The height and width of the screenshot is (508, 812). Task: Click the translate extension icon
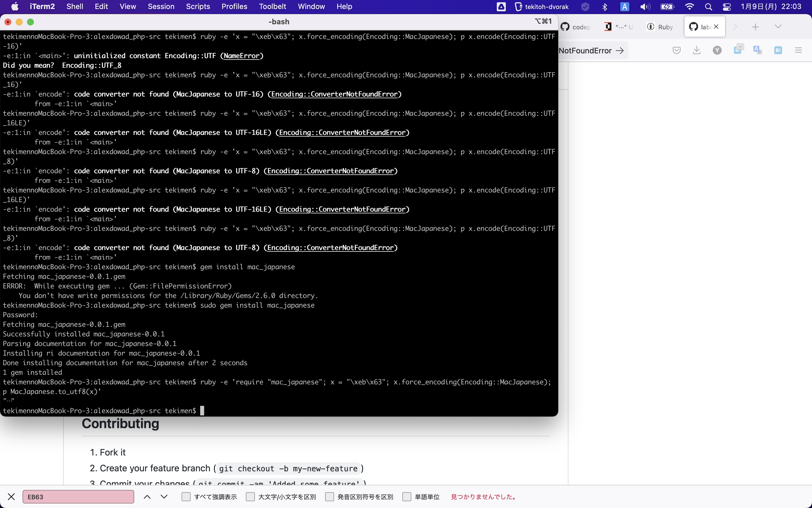(x=757, y=50)
